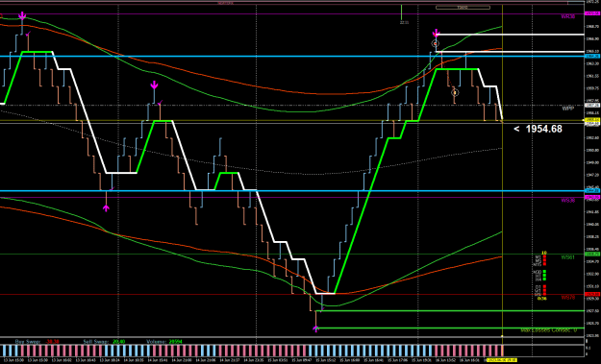Click the Volume value readout
Screen dimensions: 601x364
click(x=175, y=341)
